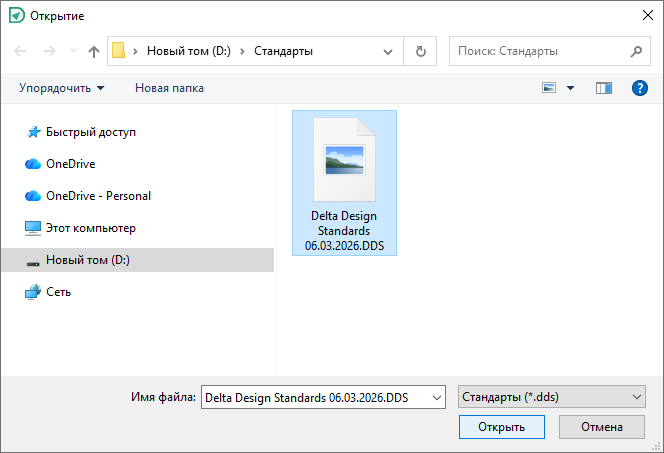Select 'OneDrive' in navigation pane

[70, 164]
